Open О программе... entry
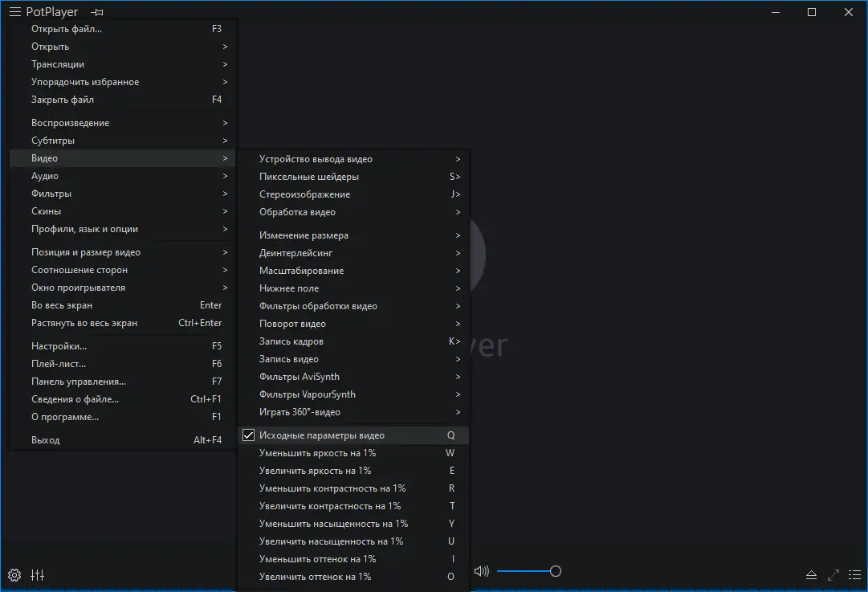 click(123, 417)
